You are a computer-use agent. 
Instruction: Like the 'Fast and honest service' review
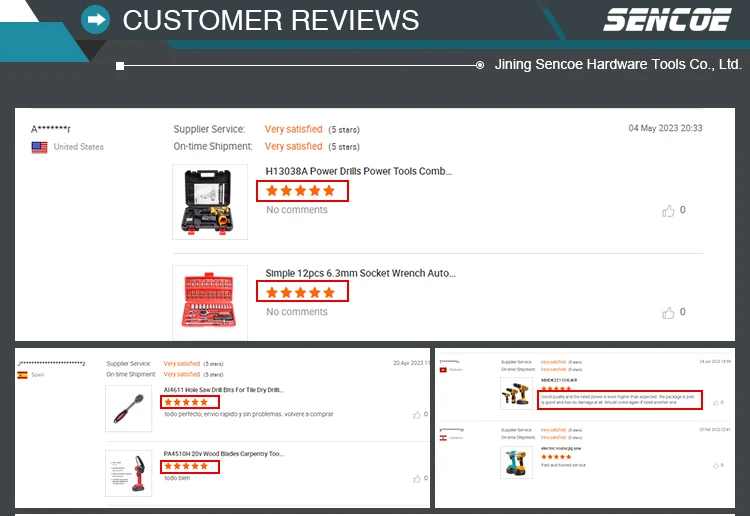716,465
